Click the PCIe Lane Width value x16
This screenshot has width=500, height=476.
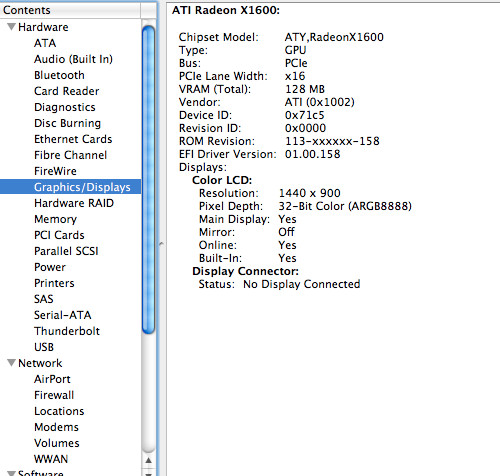[x=295, y=76]
